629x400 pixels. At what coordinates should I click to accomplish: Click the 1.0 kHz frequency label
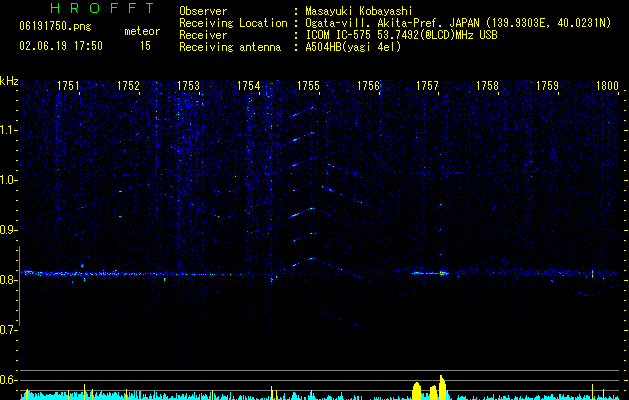click(x=9, y=180)
